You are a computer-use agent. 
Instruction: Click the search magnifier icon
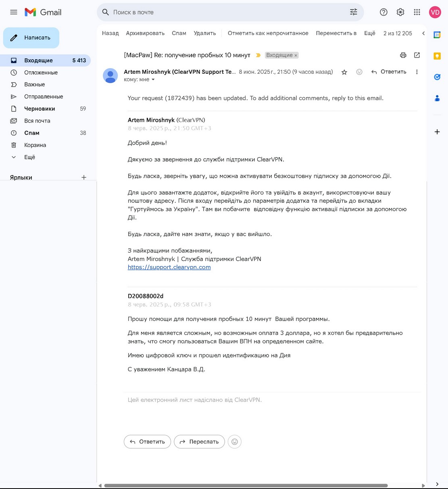(x=106, y=12)
